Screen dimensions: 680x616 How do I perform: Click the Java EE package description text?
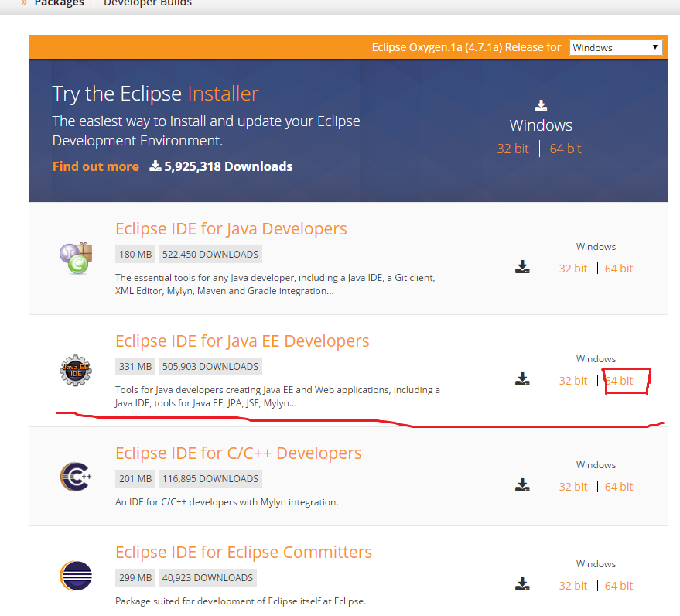pyautogui.click(x=278, y=396)
